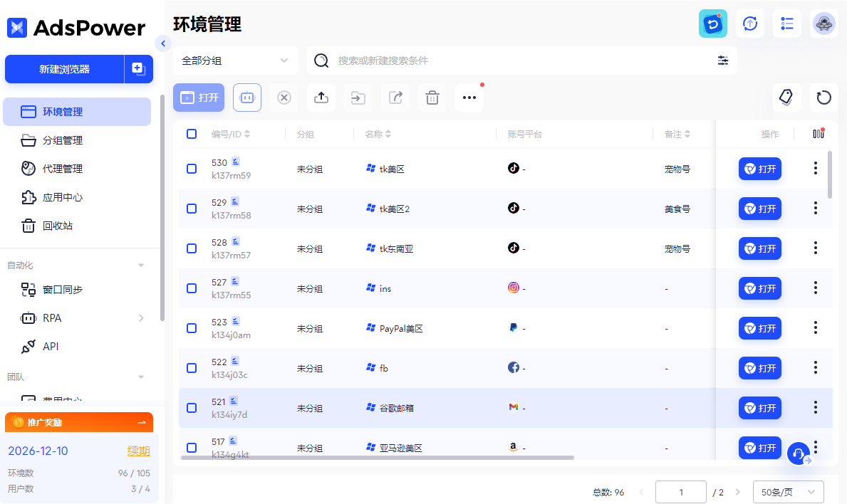Click the move-to-group icon in toolbar
Image resolution: width=847 pixels, height=504 pixels.
click(x=358, y=98)
